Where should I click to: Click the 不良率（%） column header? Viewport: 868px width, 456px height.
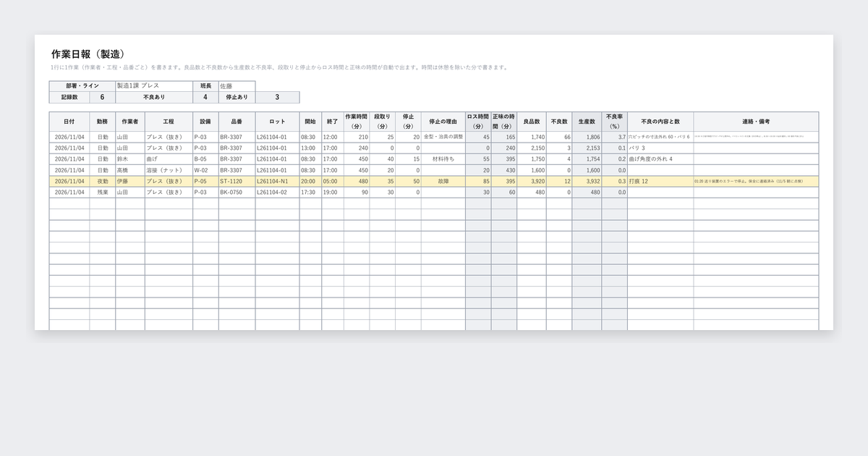[614, 122]
